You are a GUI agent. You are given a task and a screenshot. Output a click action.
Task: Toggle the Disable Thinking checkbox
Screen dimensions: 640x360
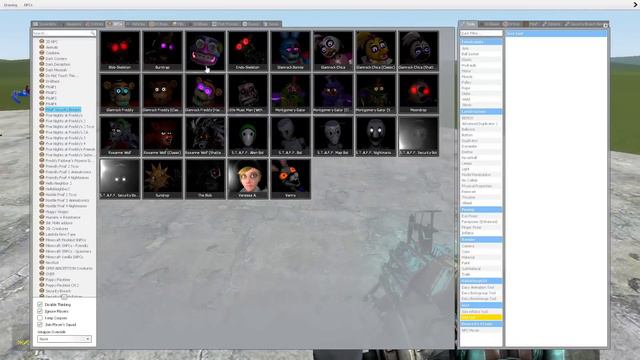tap(40, 304)
